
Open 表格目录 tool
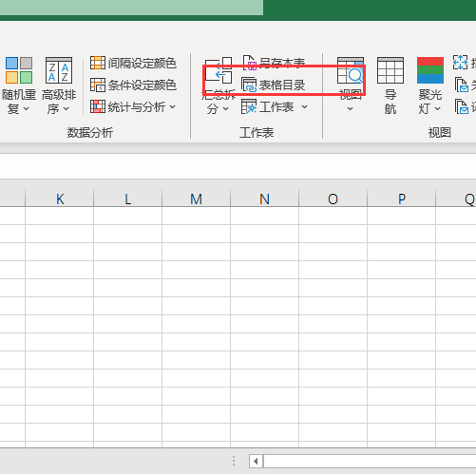coord(274,85)
